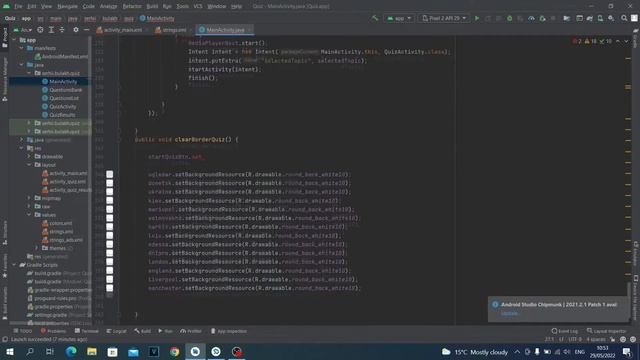This screenshot has width=640, height=360.
Task: Open the user account icon at toolbar end
Action: tap(634, 18)
